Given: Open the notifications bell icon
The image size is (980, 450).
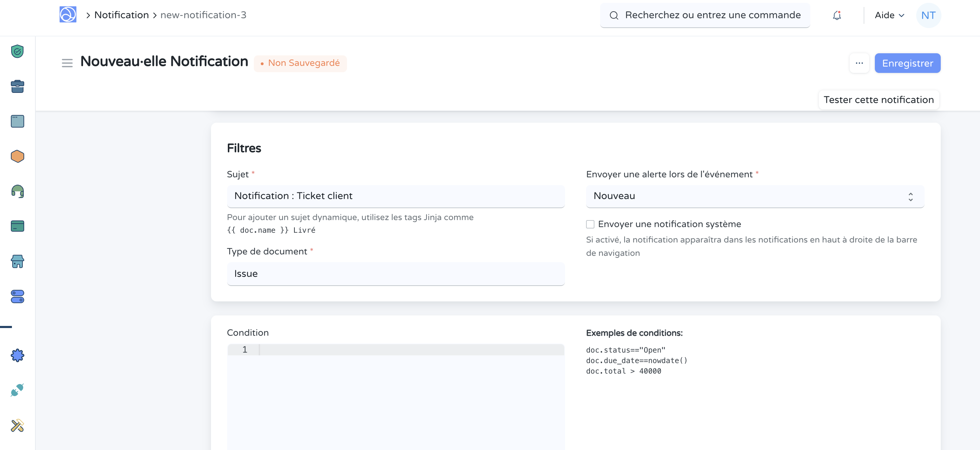Looking at the screenshot, I should click(837, 15).
